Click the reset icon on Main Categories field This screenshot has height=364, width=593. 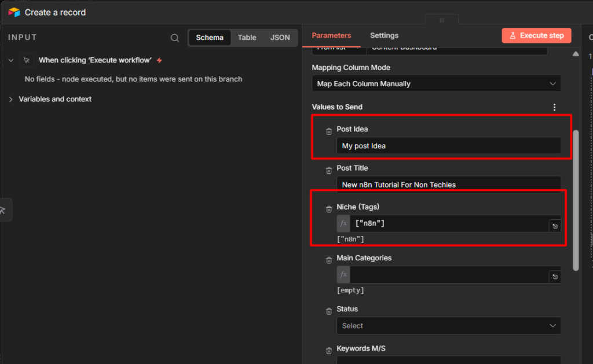[555, 277]
